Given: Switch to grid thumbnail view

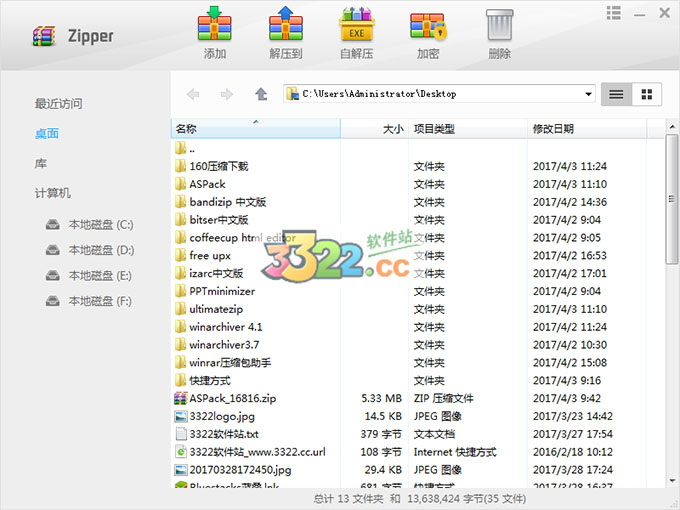Looking at the screenshot, I should [647, 94].
